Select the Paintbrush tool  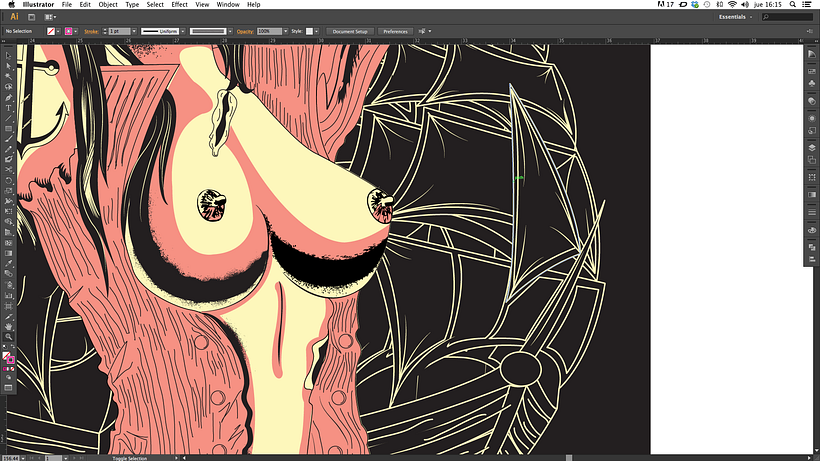point(8,139)
